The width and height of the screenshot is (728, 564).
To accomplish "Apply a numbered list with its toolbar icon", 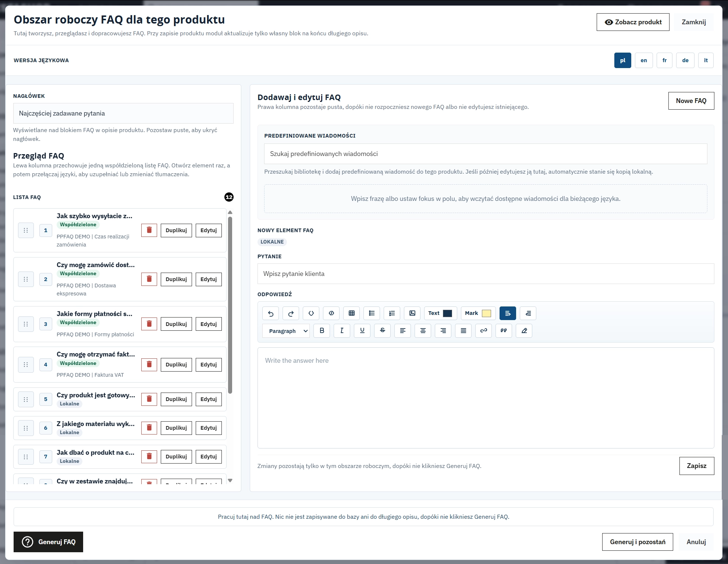I will pyautogui.click(x=392, y=313).
